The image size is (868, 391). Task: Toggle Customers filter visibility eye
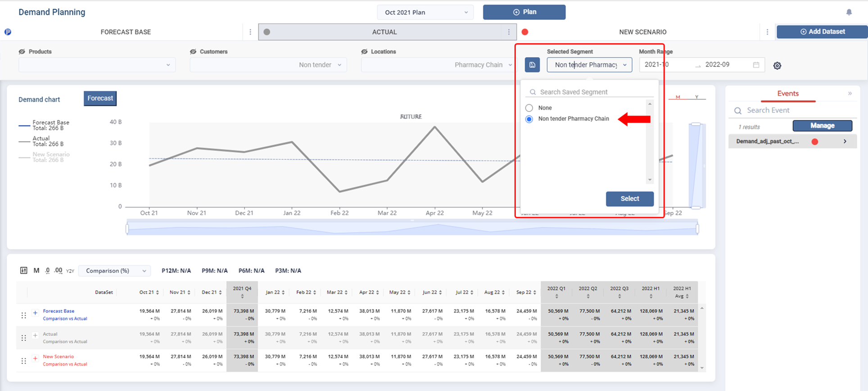(193, 52)
